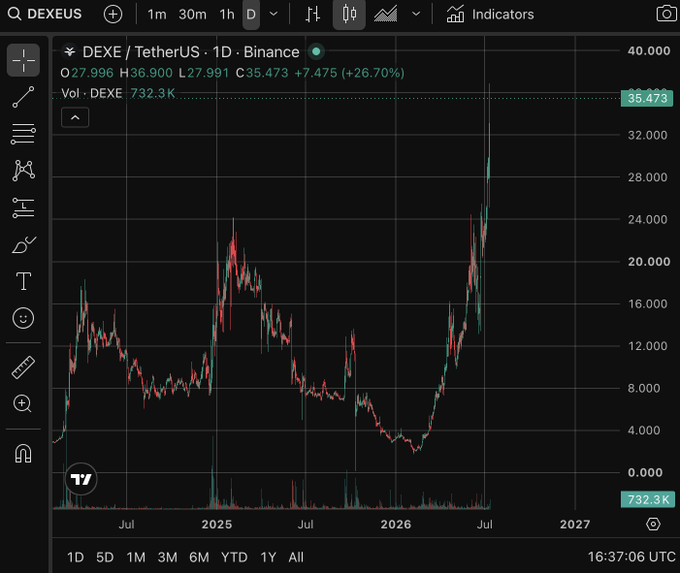Collapse the indicator legend chevron
Image resolution: width=680 pixels, height=573 pixels.
tap(75, 118)
